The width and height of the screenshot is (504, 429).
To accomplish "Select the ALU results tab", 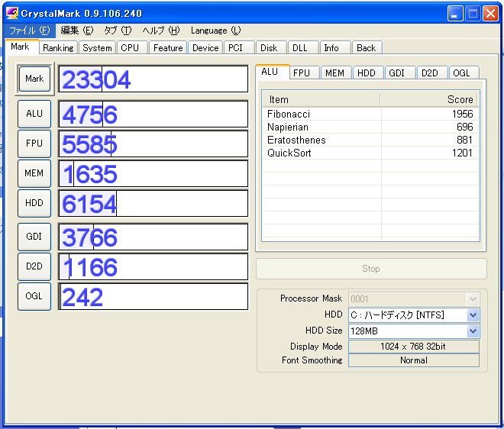I will click(273, 72).
